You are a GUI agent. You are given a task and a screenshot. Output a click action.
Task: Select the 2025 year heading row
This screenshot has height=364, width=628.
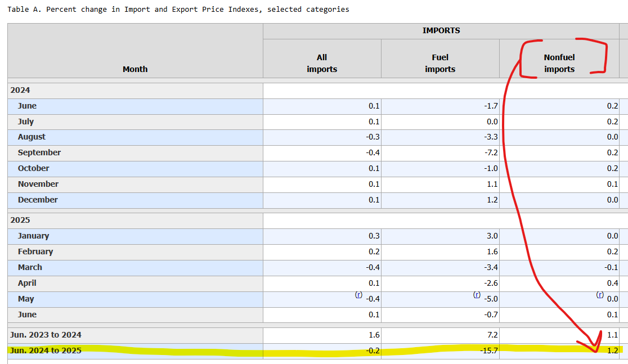[135, 220]
